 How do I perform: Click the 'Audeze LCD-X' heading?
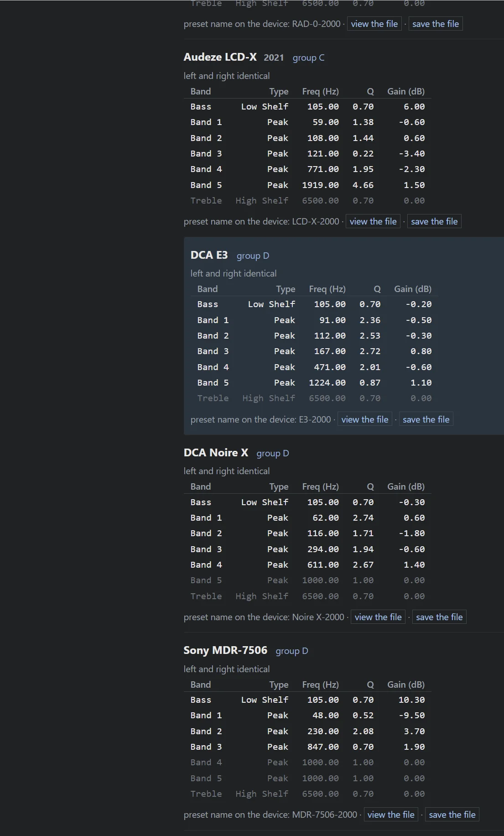click(x=220, y=57)
